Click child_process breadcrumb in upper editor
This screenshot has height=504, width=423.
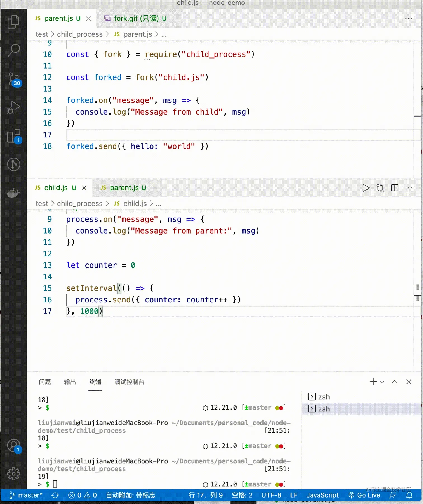pyautogui.click(x=80, y=34)
